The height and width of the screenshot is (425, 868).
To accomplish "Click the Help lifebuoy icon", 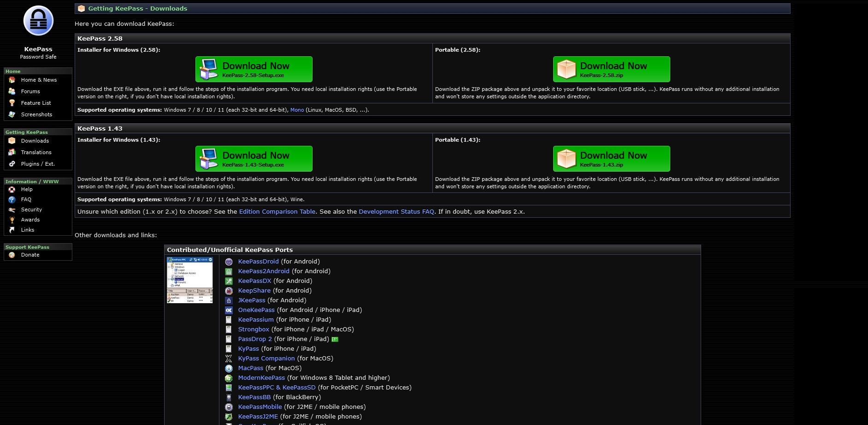I will pyautogui.click(x=12, y=189).
